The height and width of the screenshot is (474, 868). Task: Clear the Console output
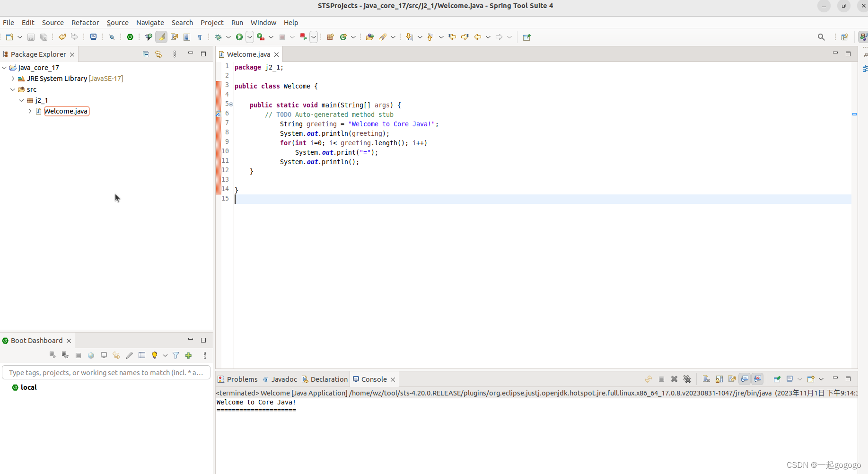click(x=707, y=379)
